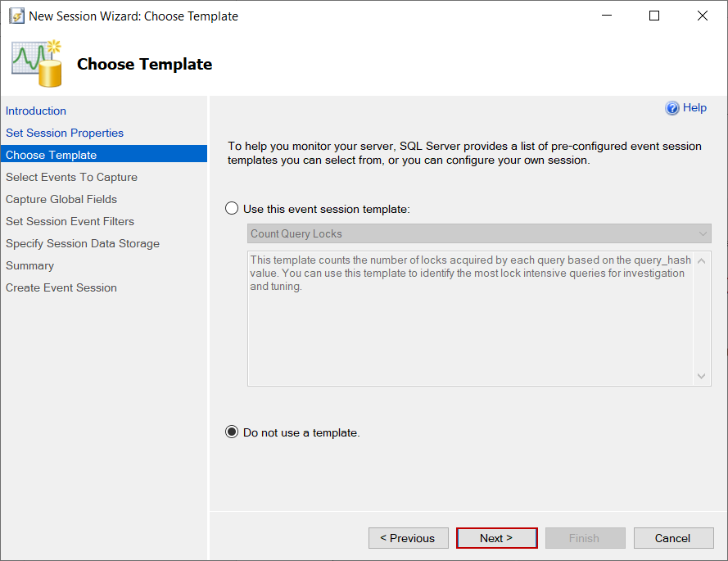
Task: Click the wizard icon in title bar
Action: point(16,16)
